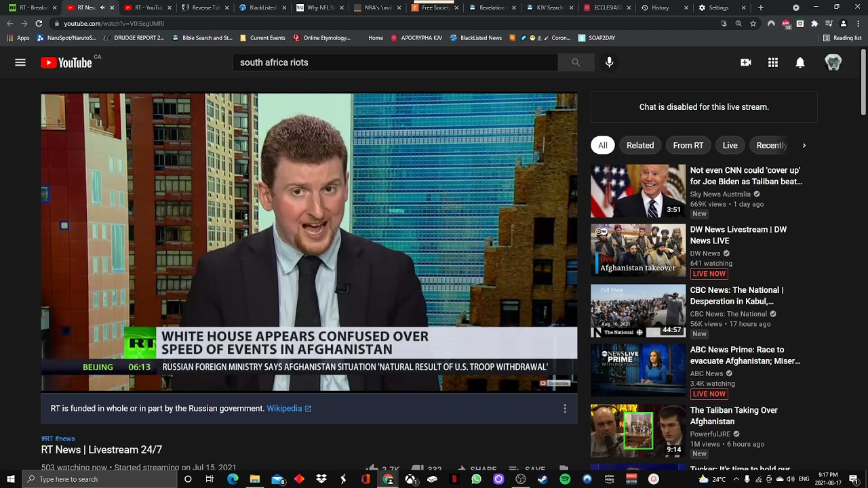Switch to the Settings browser tab
Viewport: 868px width, 488px height.
click(722, 7)
